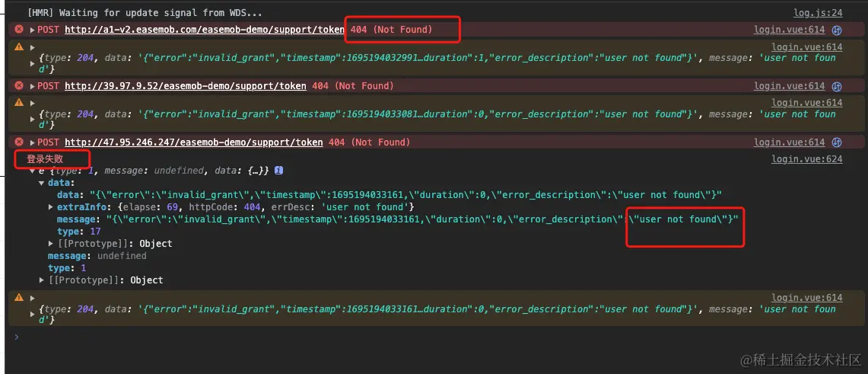Click the blue info icon beside the e object
Screen dimensions: 868x374
click(x=279, y=171)
